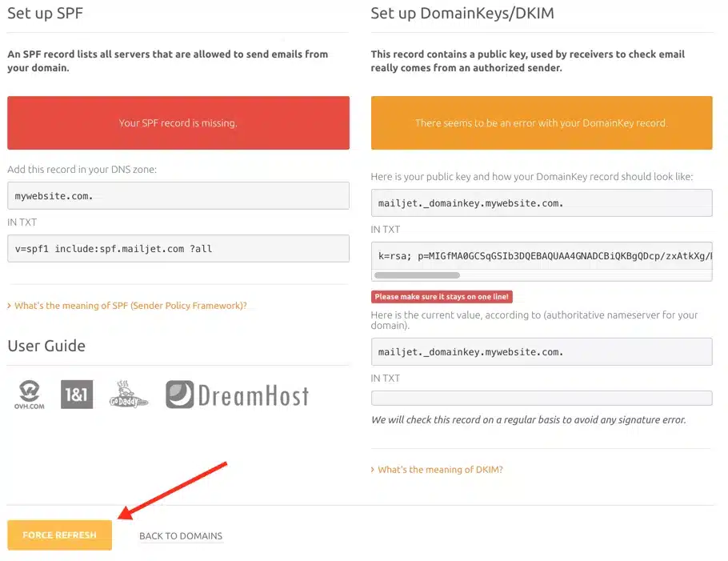Open the OVH.com user guide logo
Viewport: 728px width, 561px height.
tap(30, 395)
